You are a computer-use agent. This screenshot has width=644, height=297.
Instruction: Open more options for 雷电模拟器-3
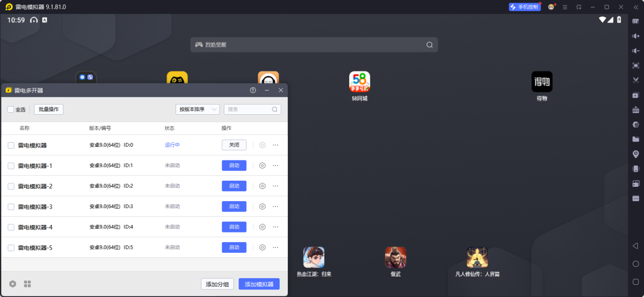coord(276,206)
